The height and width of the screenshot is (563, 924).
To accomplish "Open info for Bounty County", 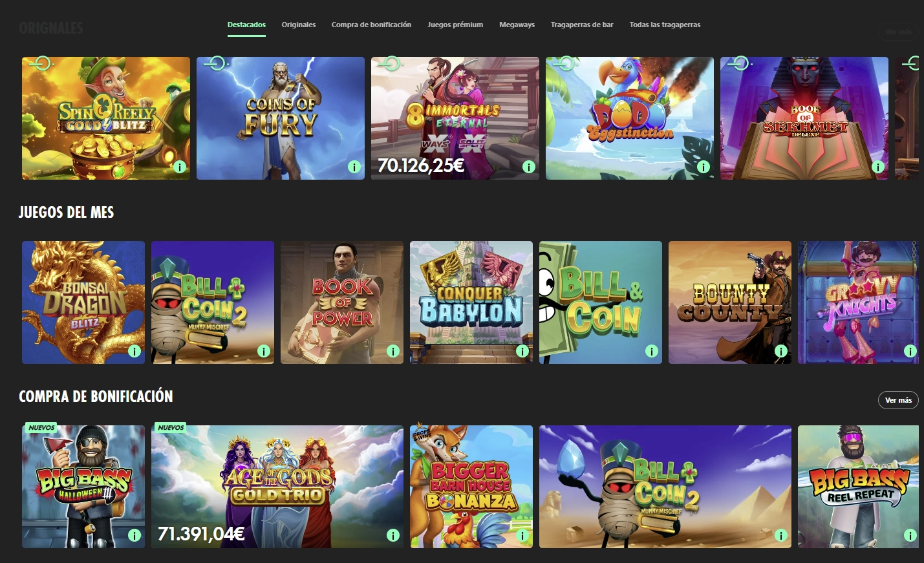I will pyautogui.click(x=780, y=352).
